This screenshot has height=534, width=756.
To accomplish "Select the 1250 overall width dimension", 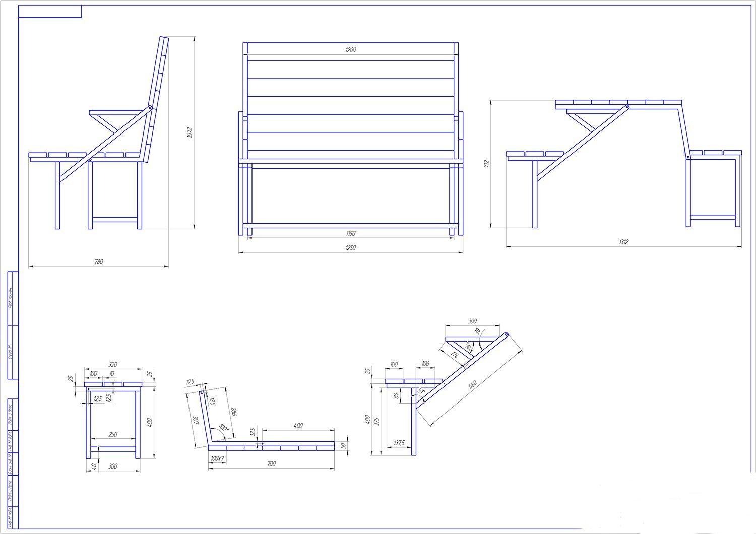I will click(x=351, y=248).
